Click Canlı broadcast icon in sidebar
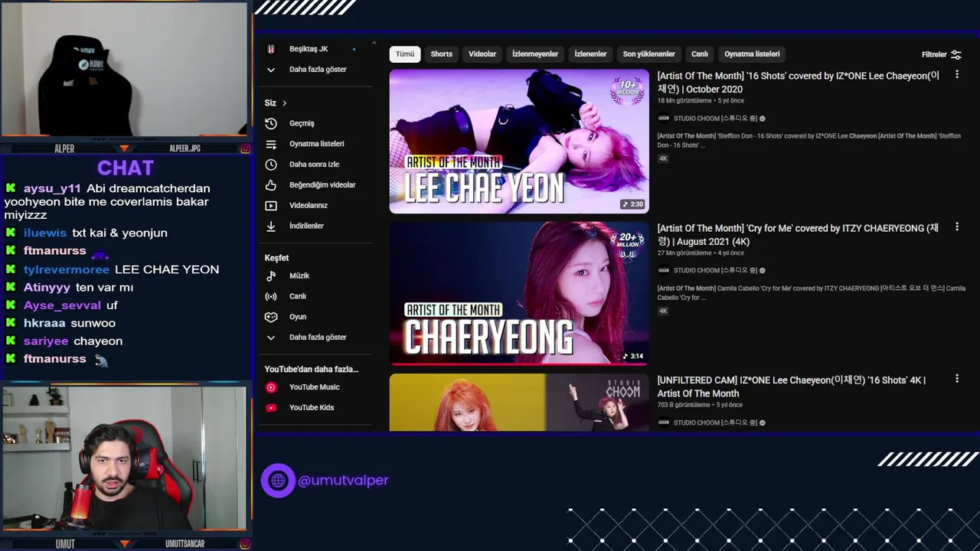This screenshot has height=551, width=980. point(270,296)
